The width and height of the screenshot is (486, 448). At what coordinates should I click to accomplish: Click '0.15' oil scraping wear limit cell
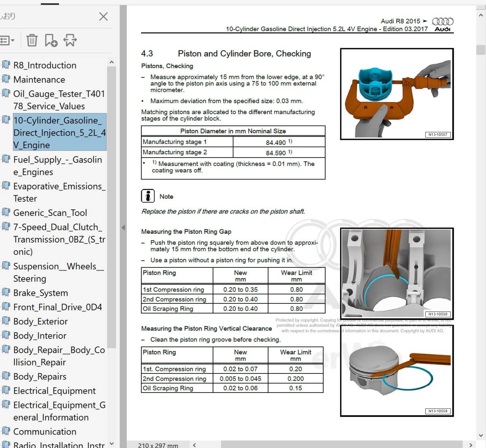click(x=296, y=388)
